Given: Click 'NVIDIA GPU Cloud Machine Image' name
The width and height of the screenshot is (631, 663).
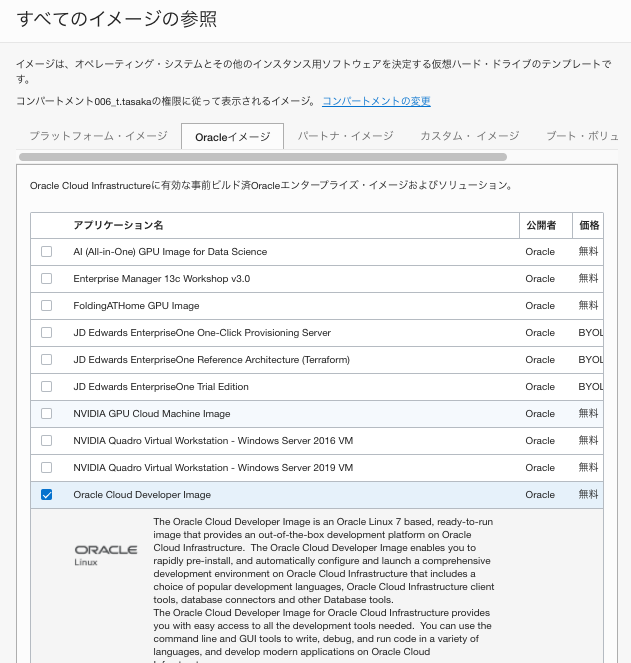Looking at the screenshot, I should (x=152, y=414).
